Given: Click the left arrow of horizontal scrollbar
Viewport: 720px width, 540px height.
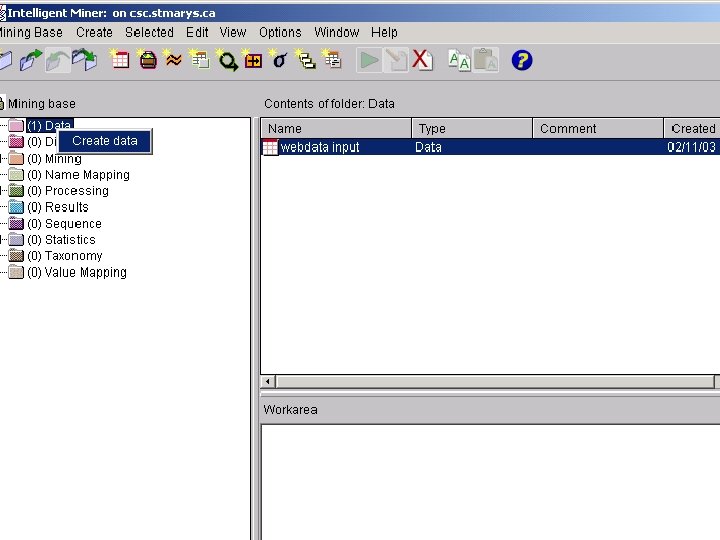Looking at the screenshot, I should click(268, 381).
